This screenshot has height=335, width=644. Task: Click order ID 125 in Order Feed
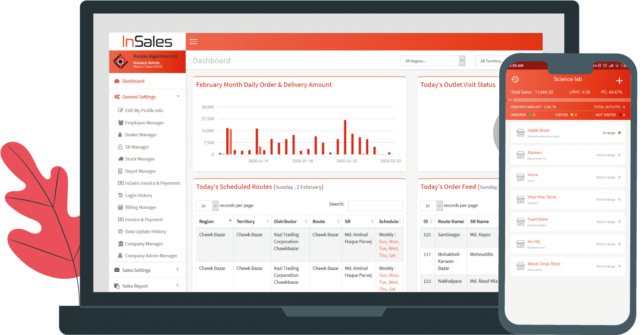pyautogui.click(x=427, y=235)
